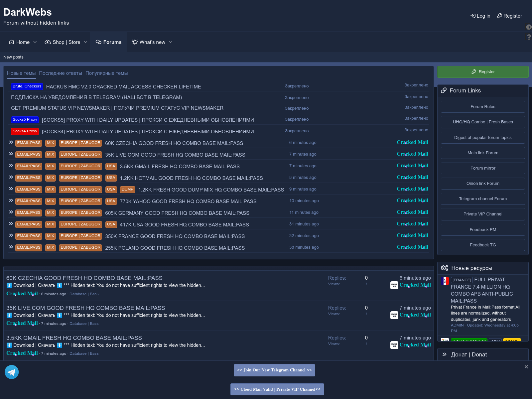
Task: Switch to the Последние ответы tab
Action: [x=61, y=73]
